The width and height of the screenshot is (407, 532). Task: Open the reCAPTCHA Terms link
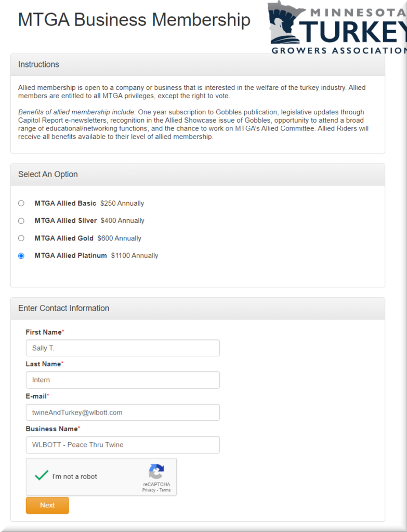coord(165,490)
